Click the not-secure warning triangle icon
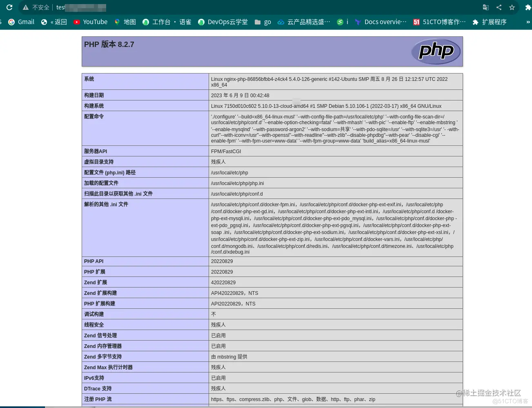 coord(26,7)
